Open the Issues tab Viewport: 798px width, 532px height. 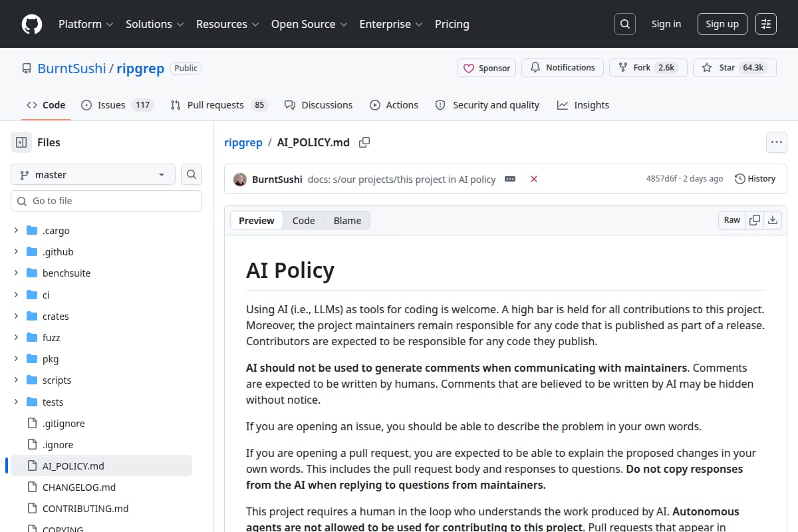117,105
